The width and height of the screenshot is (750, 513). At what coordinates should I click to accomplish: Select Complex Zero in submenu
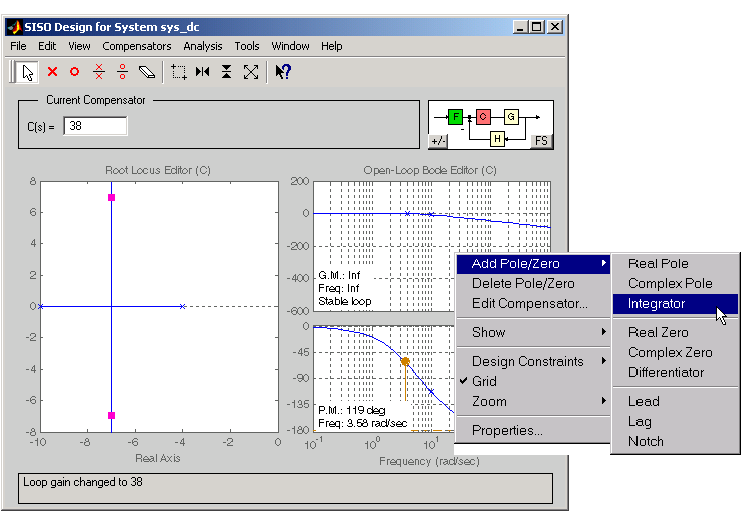(x=675, y=352)
